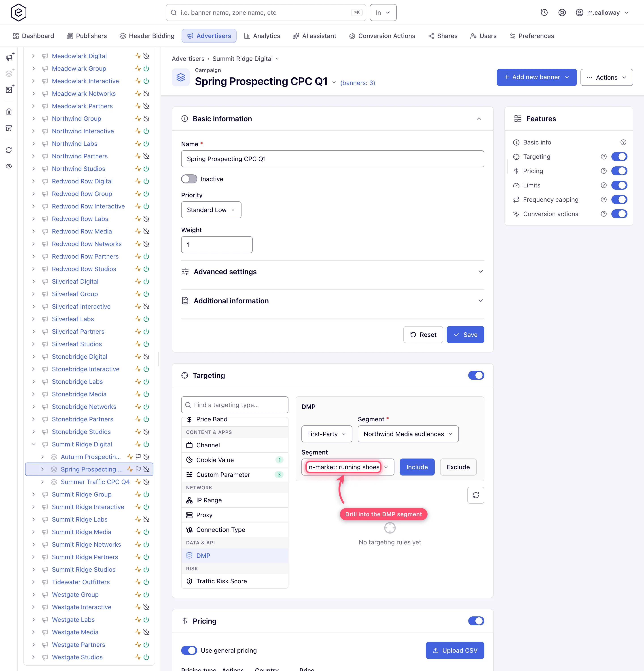Select Traffic Risk Score targeting type
Screen dimensions: 644x671
235,581
